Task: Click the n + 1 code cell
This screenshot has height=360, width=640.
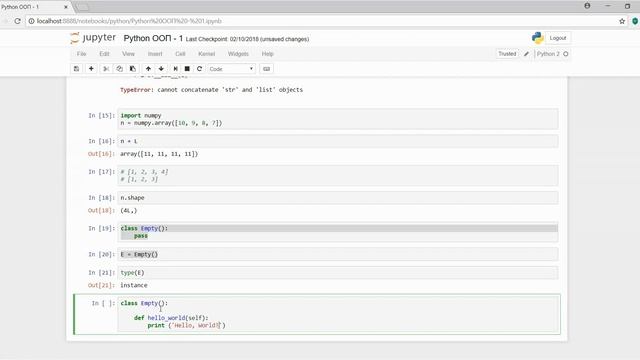Action: coord(338,141)
